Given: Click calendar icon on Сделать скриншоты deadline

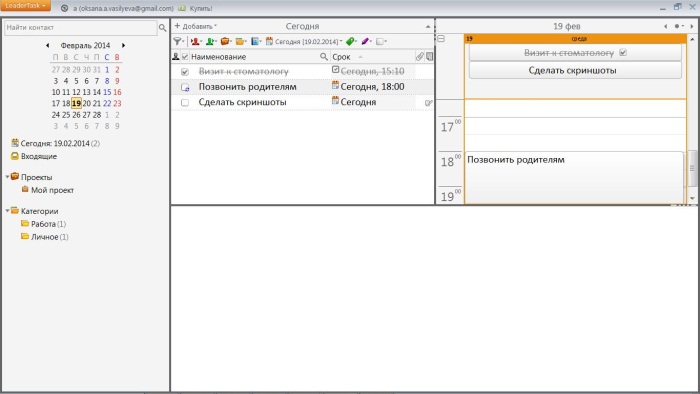Looking at the screenshot, I should click(x=335, y=101).
